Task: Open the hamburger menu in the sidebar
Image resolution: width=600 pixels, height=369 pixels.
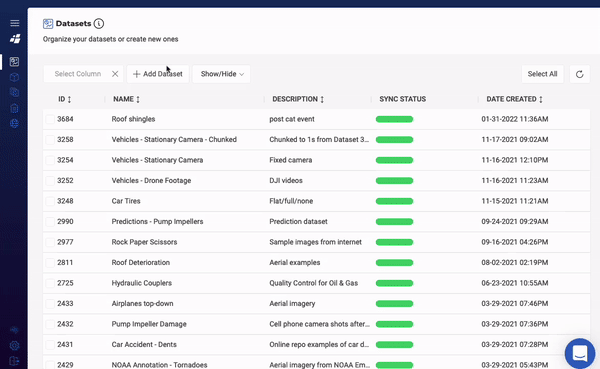Action: 15,23
